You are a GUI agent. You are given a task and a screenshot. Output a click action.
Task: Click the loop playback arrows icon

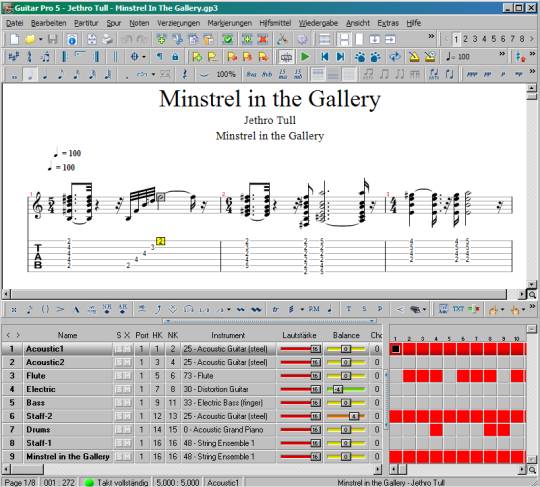click(x=395, y=57)
